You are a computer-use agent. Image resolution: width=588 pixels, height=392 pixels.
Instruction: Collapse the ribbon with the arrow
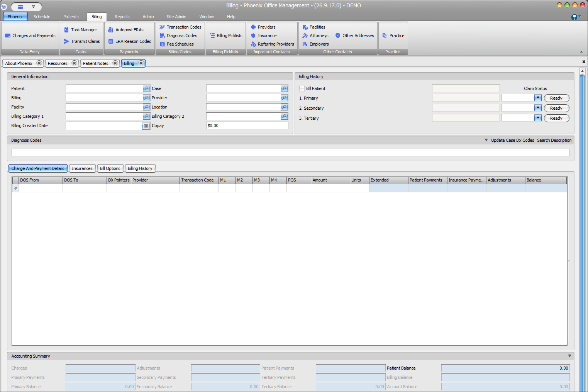coord(581,52)
